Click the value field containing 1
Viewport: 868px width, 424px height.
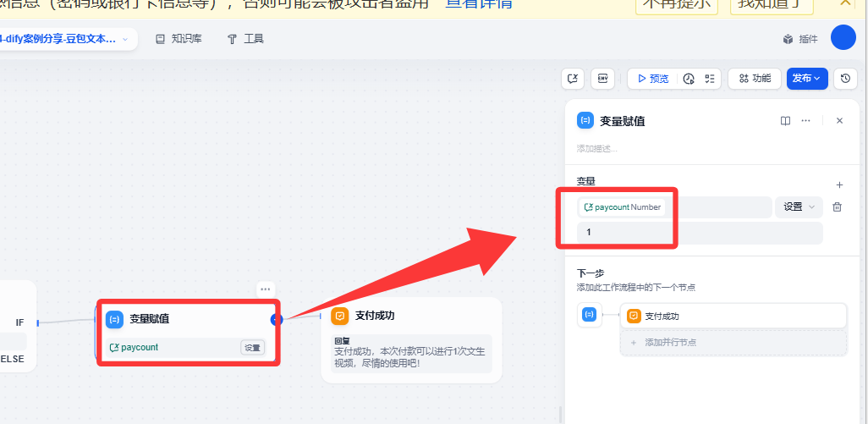700,233
